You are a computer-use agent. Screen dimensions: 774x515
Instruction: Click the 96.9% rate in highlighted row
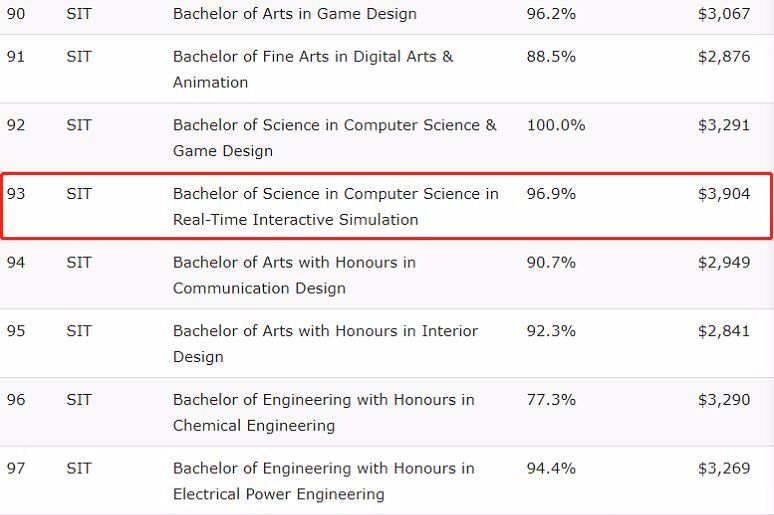(x=551, y=193)
